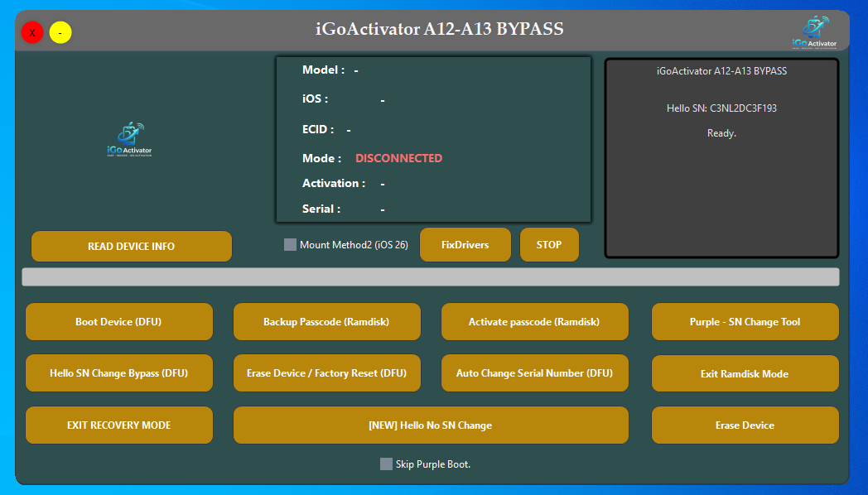The width and height of the screenshot is (868, 495).
Task: Click the iOS : label
Action: (315, 99)
